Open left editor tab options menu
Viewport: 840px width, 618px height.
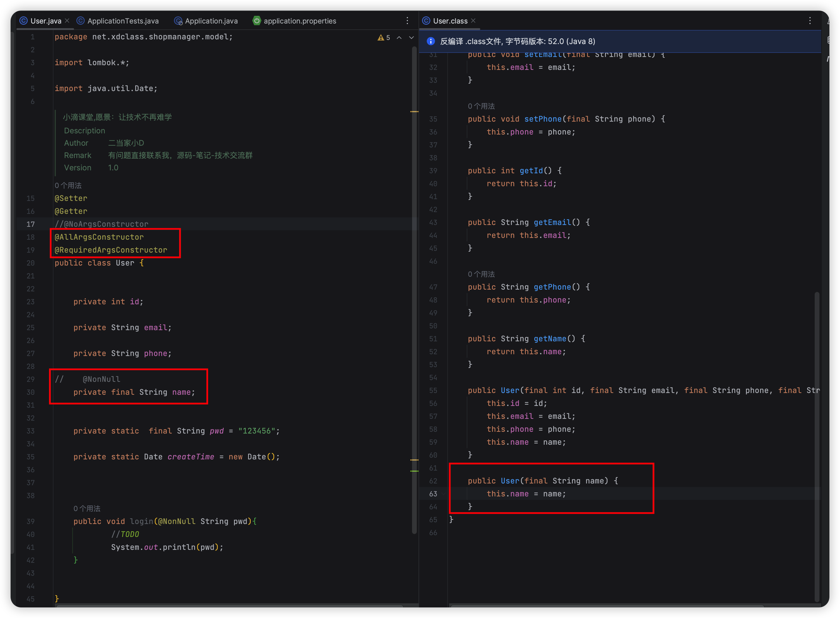(407, 21)
